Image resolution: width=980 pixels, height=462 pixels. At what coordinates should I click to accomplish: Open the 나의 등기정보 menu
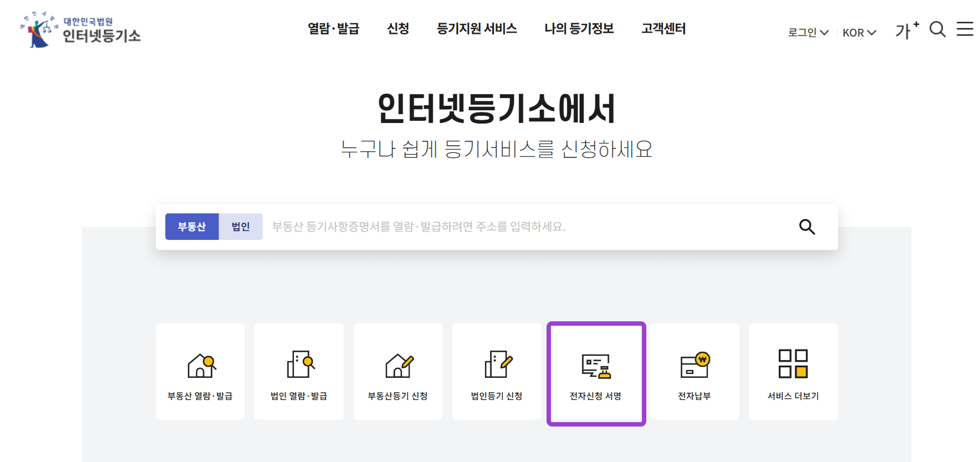579,28
